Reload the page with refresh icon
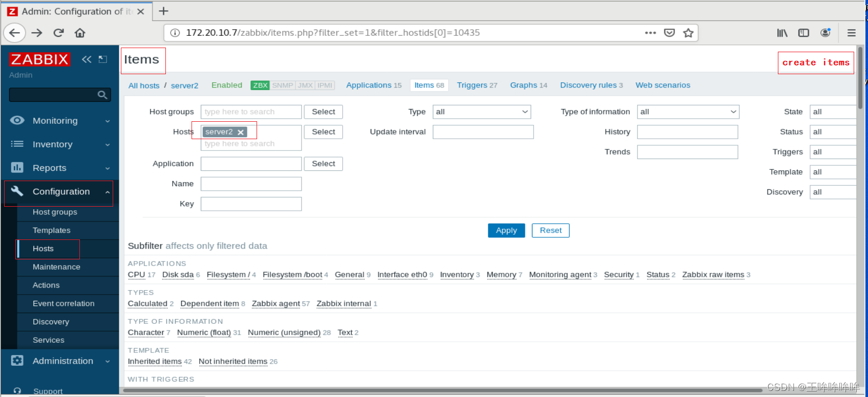The height and width of the screenshot is (397, 868). [x=58, y=33]
